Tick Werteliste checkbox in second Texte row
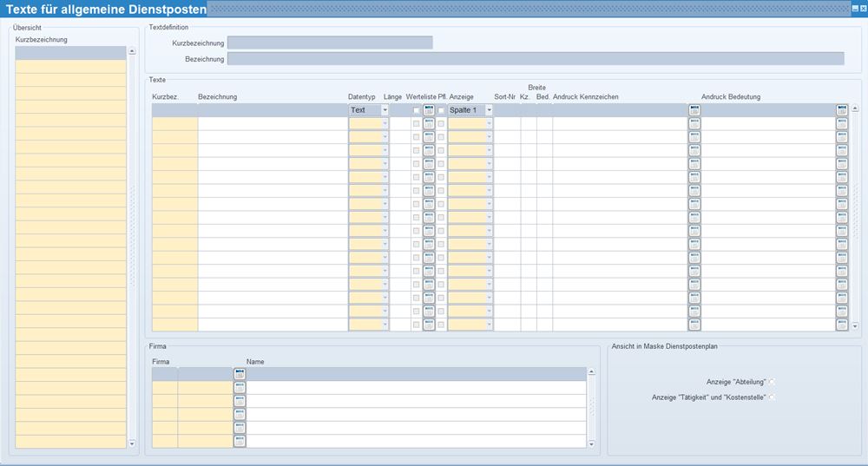This screenshot has width=868, height=466. 417,124
